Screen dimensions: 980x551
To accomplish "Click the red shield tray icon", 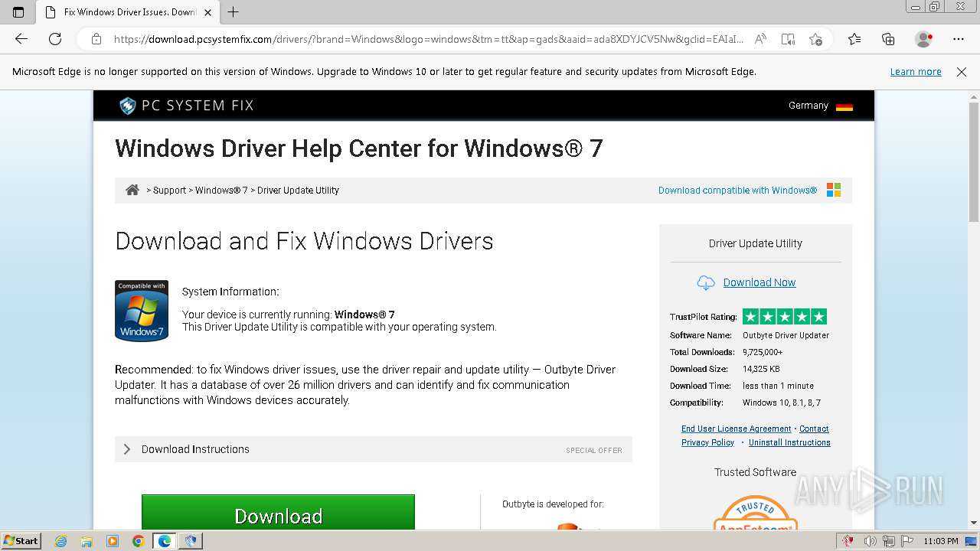I will click(x=848, y=541).
